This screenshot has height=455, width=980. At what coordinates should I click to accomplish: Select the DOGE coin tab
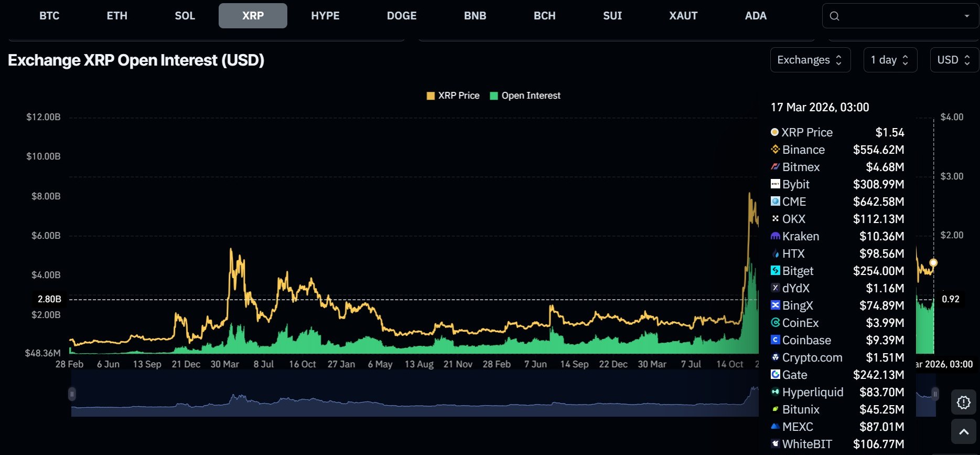(402, 16)
